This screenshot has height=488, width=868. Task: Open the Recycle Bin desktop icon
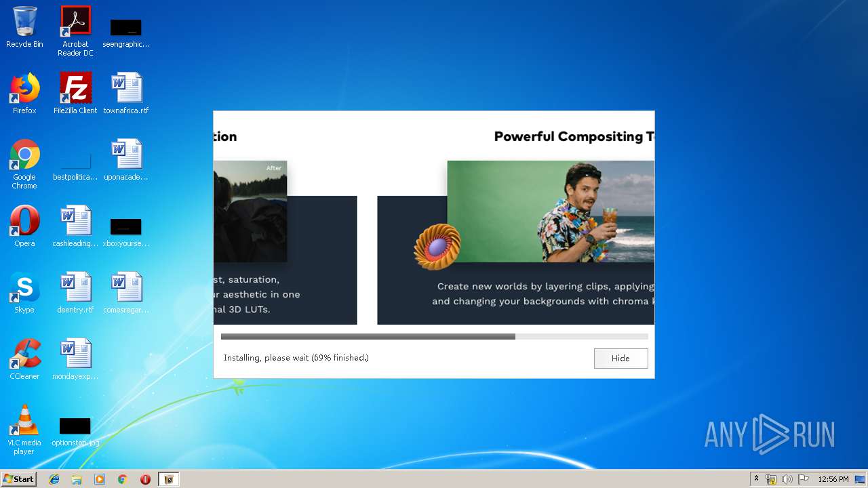coord(24,27)
